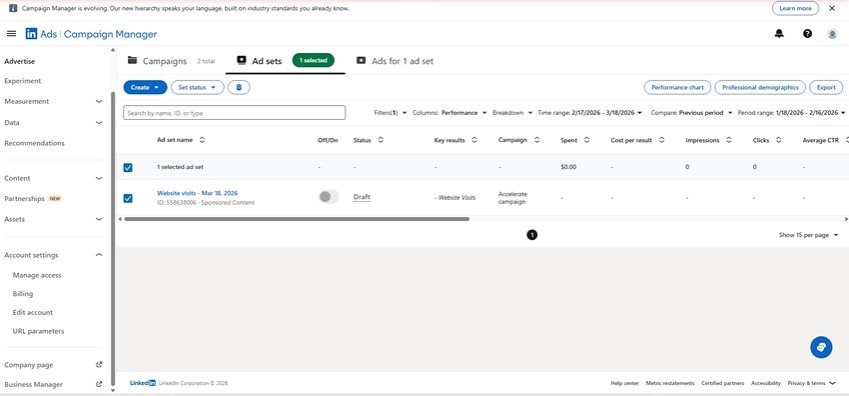Open the Columns: Performance dropdown
This screenshot has width=849, height=396.
[x=449, y=113]
